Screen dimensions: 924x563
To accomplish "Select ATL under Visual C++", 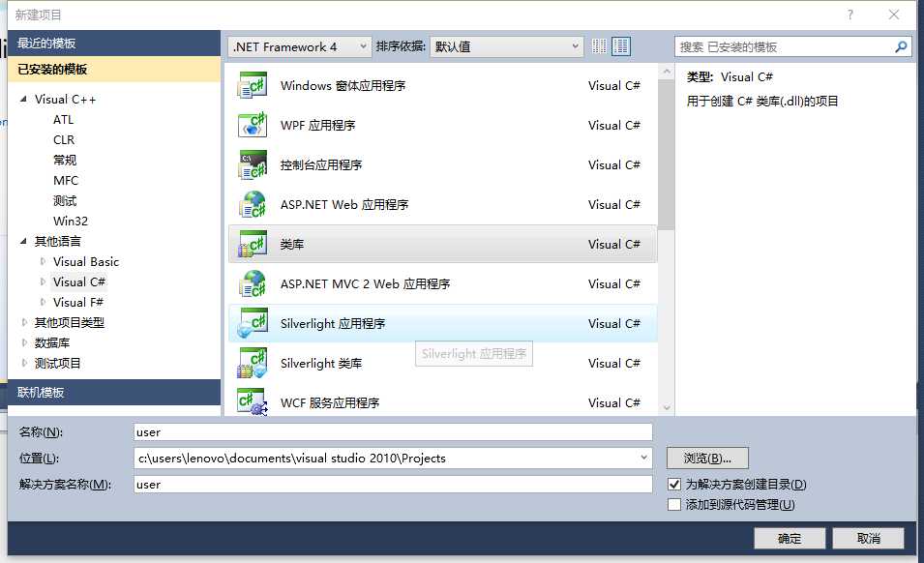I will (x=63, y=120).
